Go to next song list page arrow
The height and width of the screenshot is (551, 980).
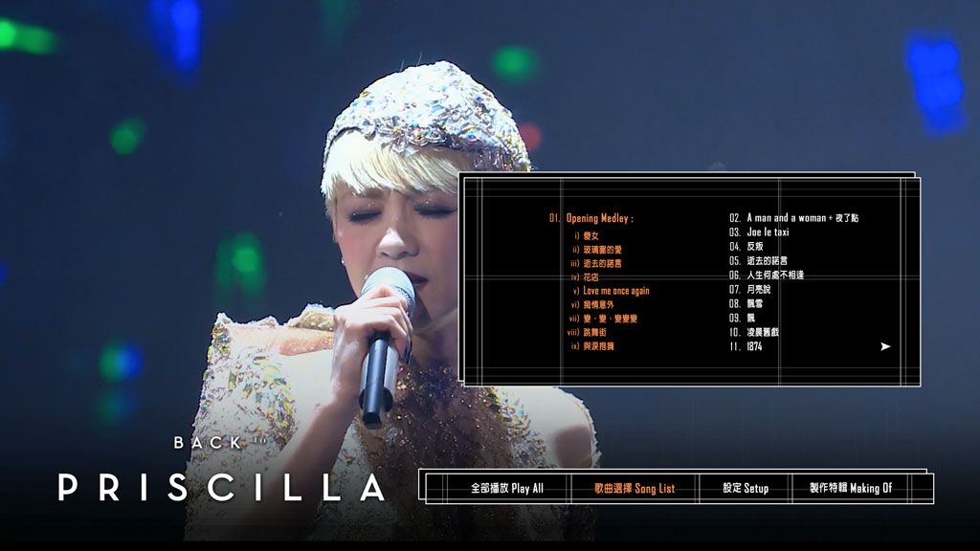(885, 346)
